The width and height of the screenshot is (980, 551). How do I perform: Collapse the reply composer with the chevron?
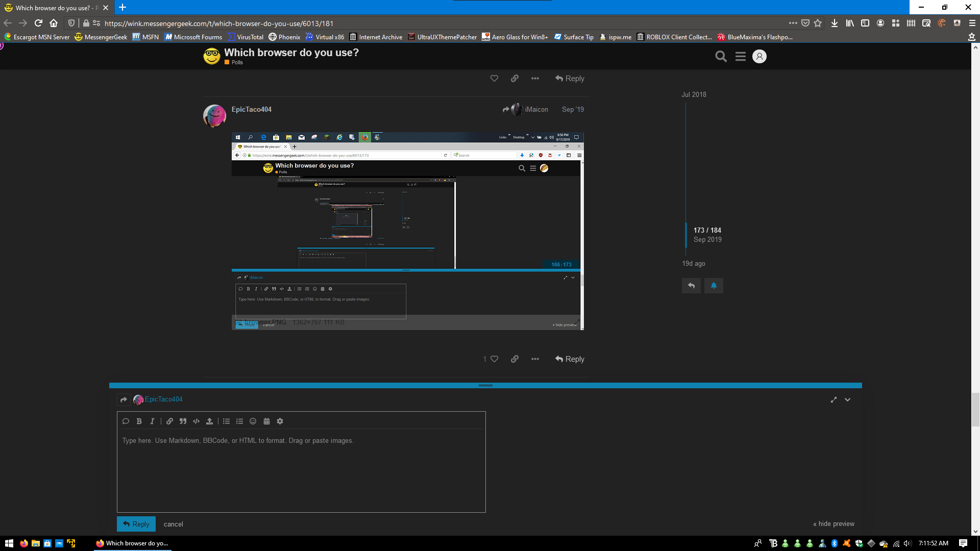coord(848,400)
